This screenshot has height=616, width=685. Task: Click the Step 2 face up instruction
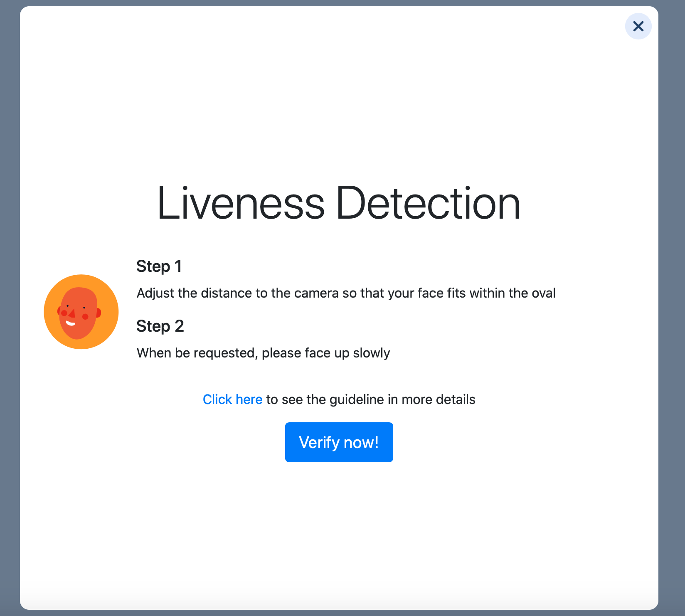tap(263, 353)
